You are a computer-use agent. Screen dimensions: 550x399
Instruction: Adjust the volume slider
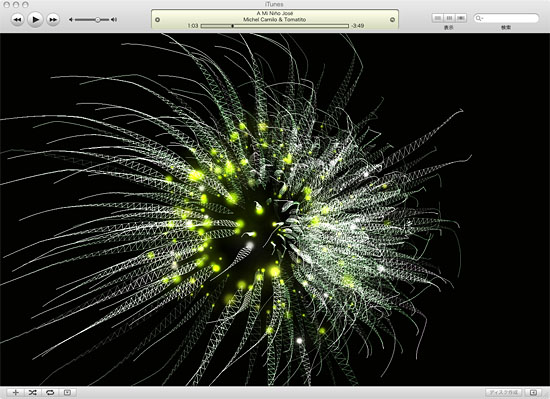[x=92, y=20]
